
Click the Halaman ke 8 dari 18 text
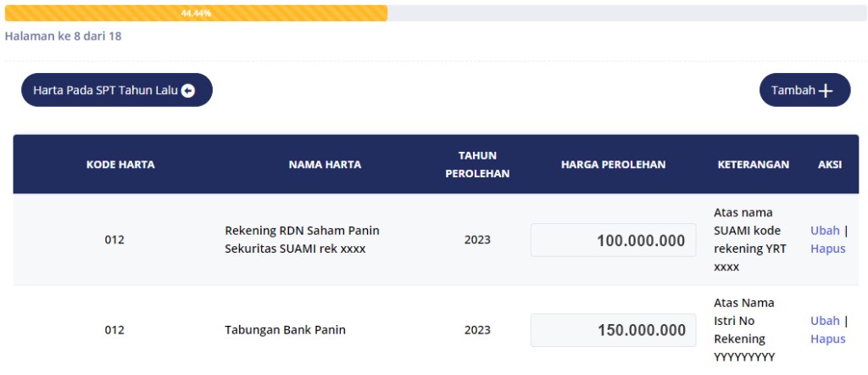[x=64, y=36]
